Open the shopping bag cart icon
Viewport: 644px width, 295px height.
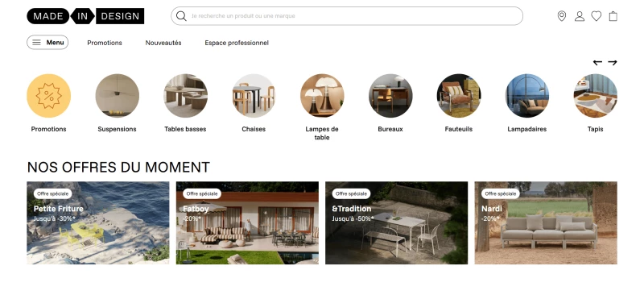(613, 16)
